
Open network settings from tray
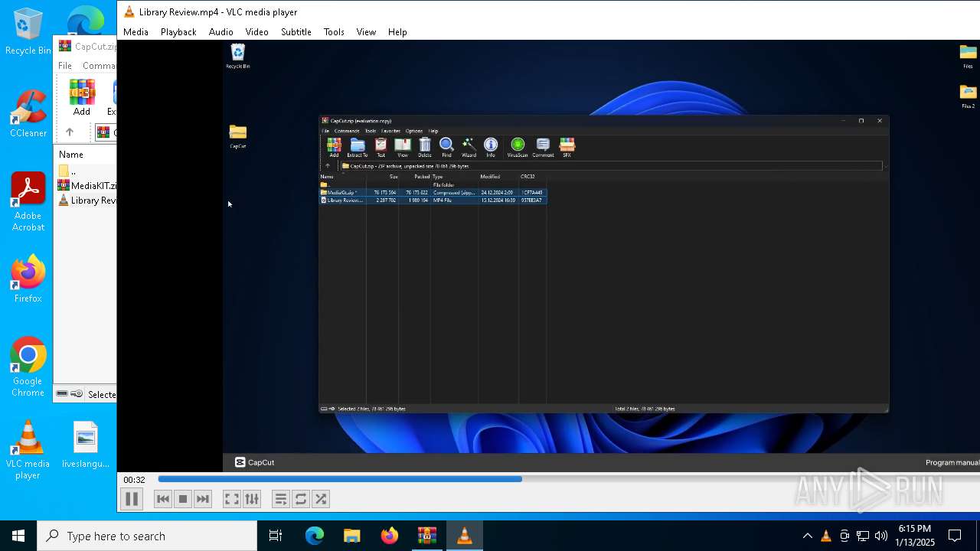863,536
